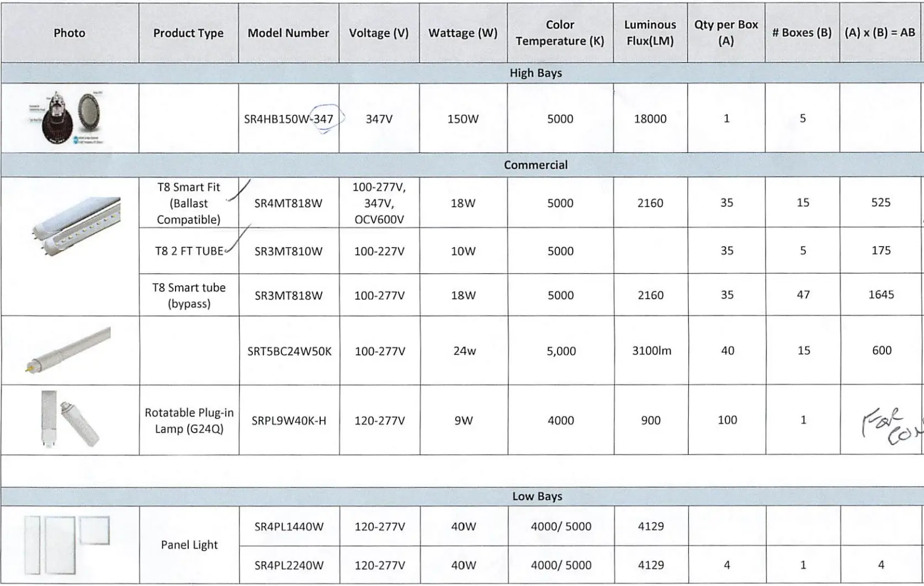
Task: Click the panel light product photo
Action: point(67,545)
